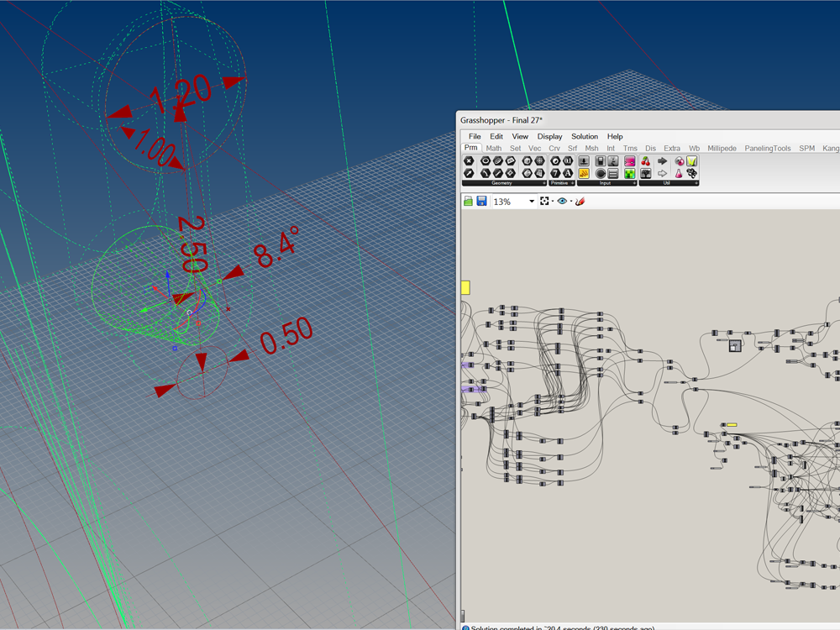The image size is (840, 630).
Task: Select the green checkmark icon in Util
Action: pos(691,160)
